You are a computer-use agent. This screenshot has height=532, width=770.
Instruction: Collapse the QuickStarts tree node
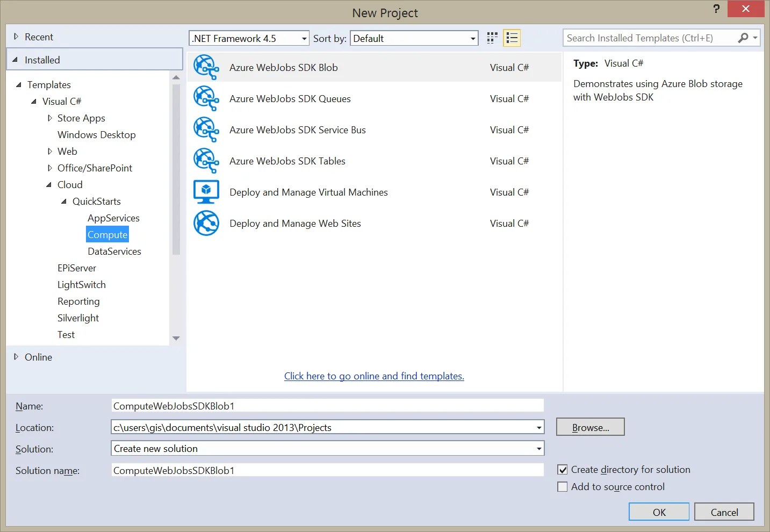coord(64,202)
